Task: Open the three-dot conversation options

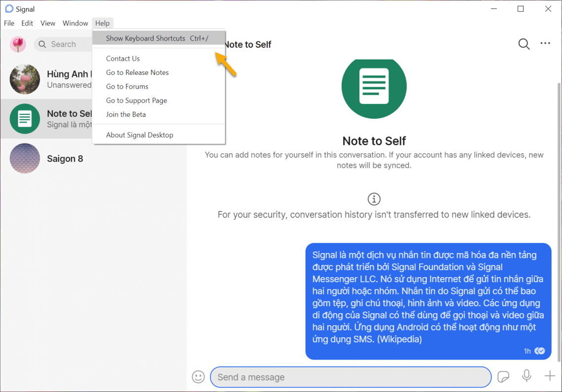Action: [545, 44]
